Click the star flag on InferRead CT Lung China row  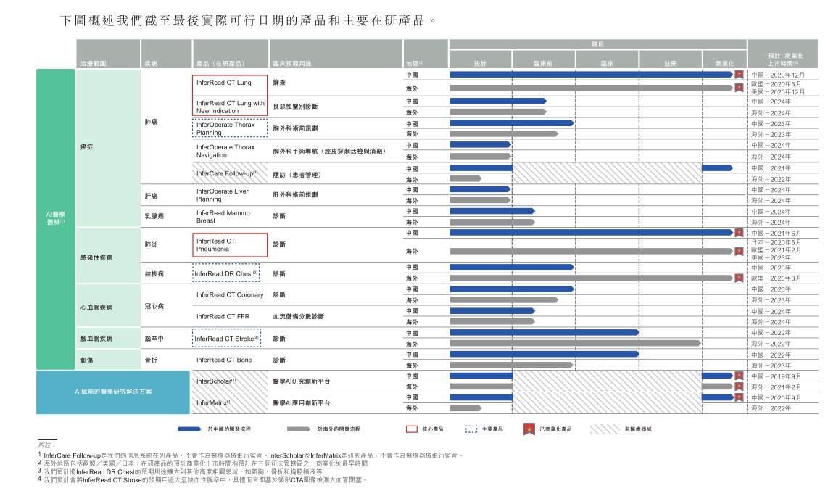[x=739, y=75]
